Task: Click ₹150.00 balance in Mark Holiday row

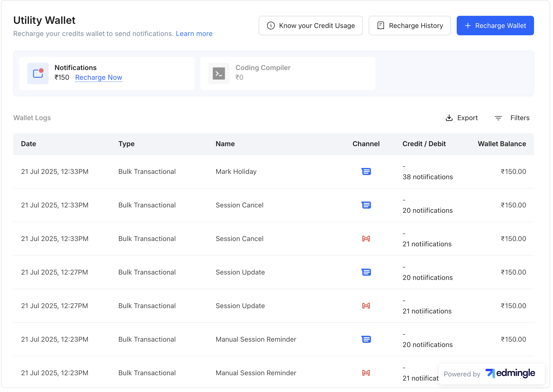Action: [x=513, y=171]
